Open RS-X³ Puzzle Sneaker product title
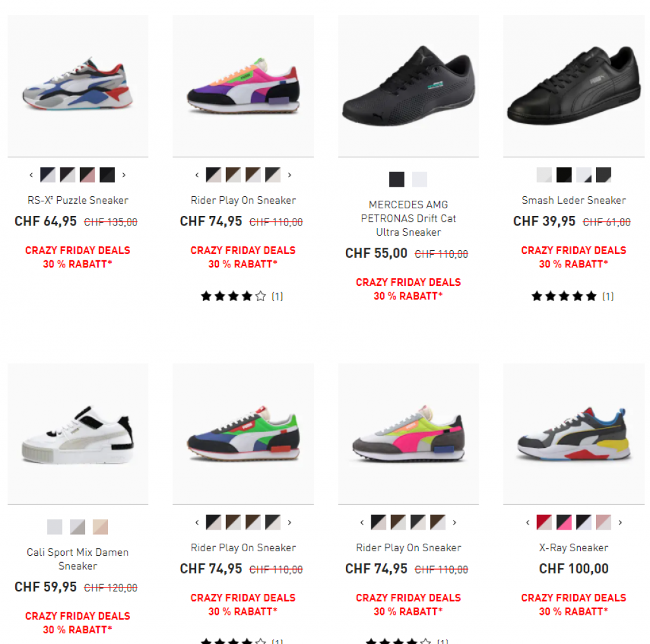 point(78,200)
